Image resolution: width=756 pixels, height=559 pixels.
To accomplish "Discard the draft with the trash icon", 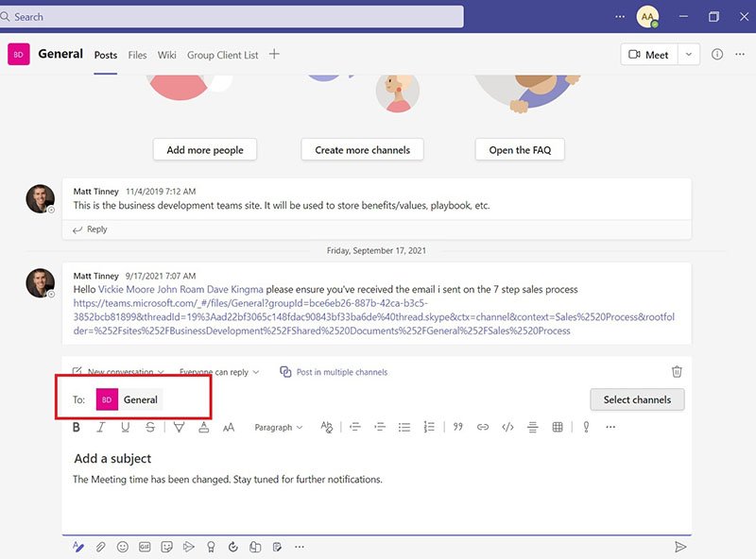I will (677, 372).
